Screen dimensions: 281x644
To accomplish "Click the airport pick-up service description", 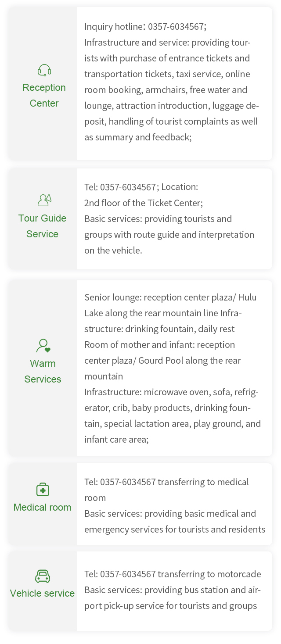I will click(172, 598).
